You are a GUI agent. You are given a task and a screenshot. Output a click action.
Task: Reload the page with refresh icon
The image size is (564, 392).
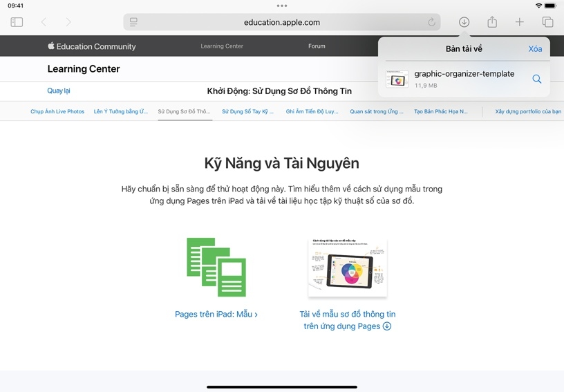coord(431,22)
